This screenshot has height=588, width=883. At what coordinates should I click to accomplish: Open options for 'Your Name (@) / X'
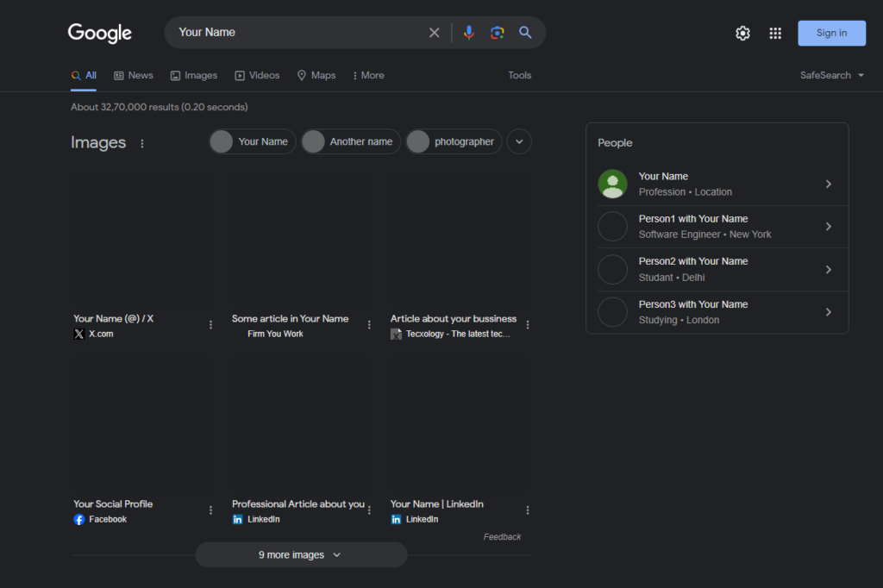[210, 325]
